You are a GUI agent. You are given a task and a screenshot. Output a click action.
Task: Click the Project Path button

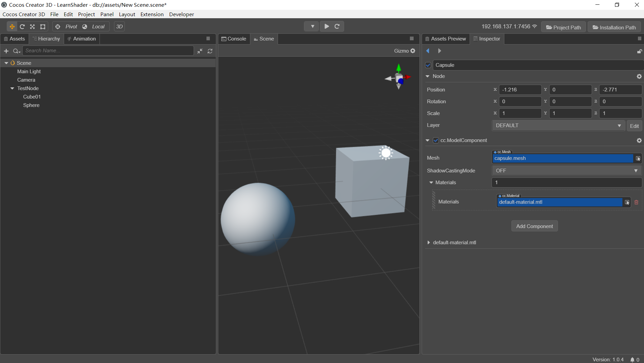[x=563, y=27]
